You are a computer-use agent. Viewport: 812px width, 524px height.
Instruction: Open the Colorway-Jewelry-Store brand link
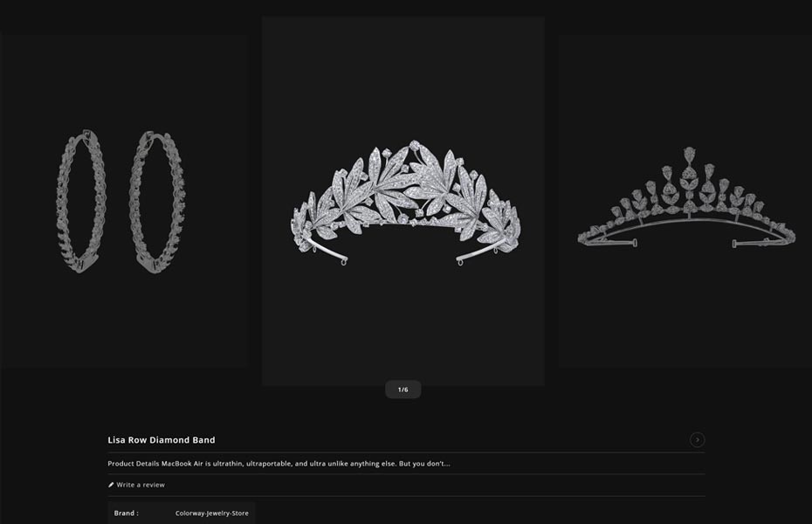tap(212, 514)
